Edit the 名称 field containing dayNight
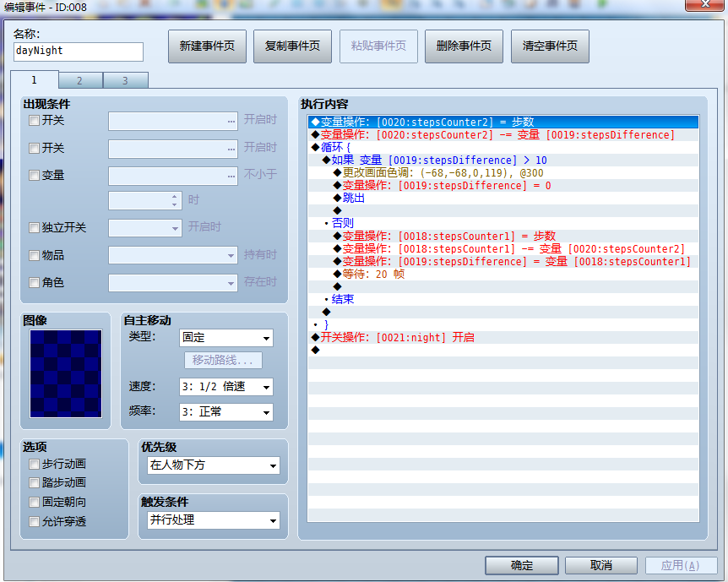The width and height of the screenshot is (728, 582). tap(79, 52)
